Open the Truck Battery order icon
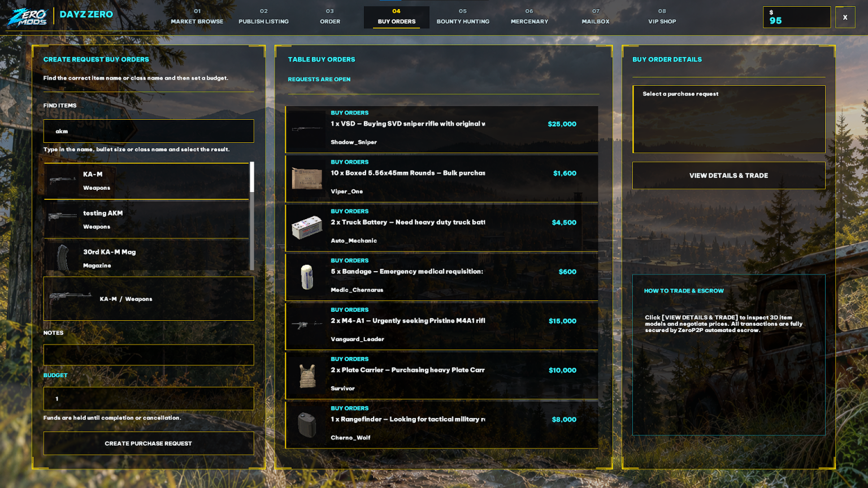 [307, 228]
